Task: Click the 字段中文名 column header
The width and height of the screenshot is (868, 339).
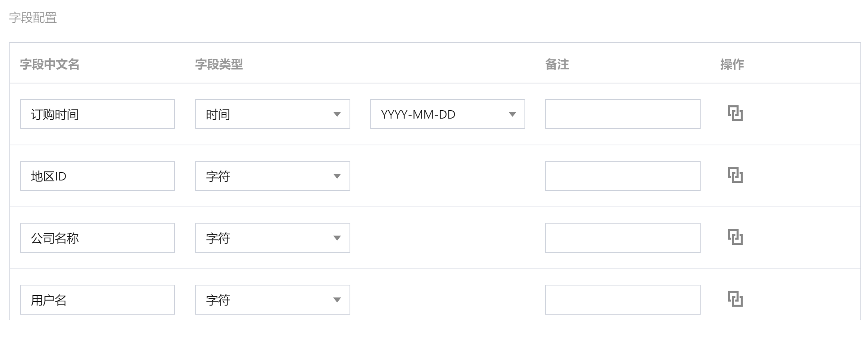Action: pos(50,64)
